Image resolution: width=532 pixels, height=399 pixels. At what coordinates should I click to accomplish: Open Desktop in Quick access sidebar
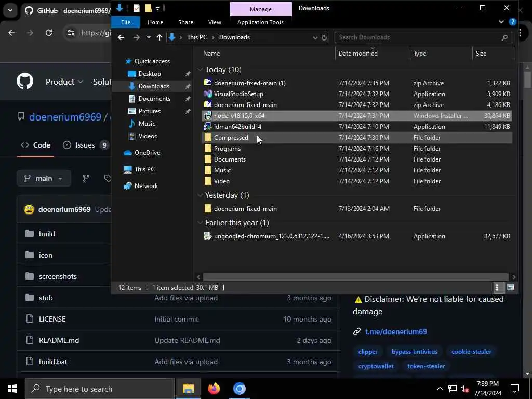pyautogui.click(x=150, y=74)
